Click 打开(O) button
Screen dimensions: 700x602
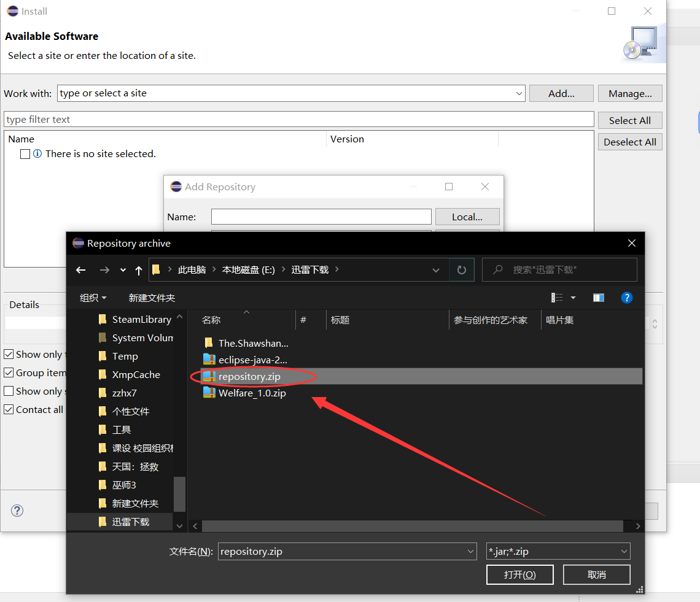click(x=520, y=574)
